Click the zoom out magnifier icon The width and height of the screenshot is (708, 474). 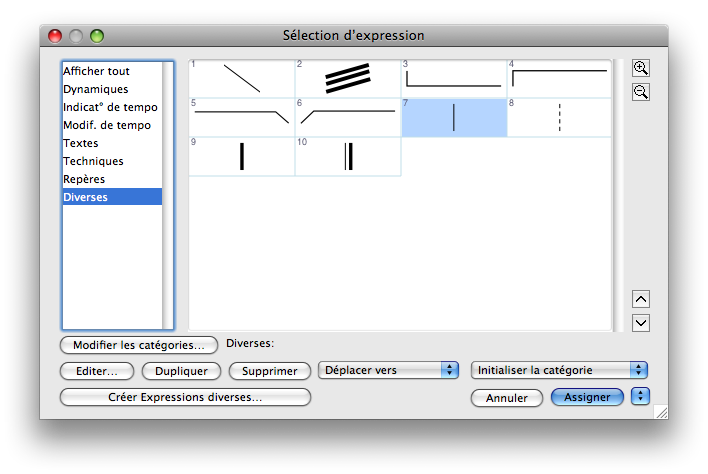641,92
